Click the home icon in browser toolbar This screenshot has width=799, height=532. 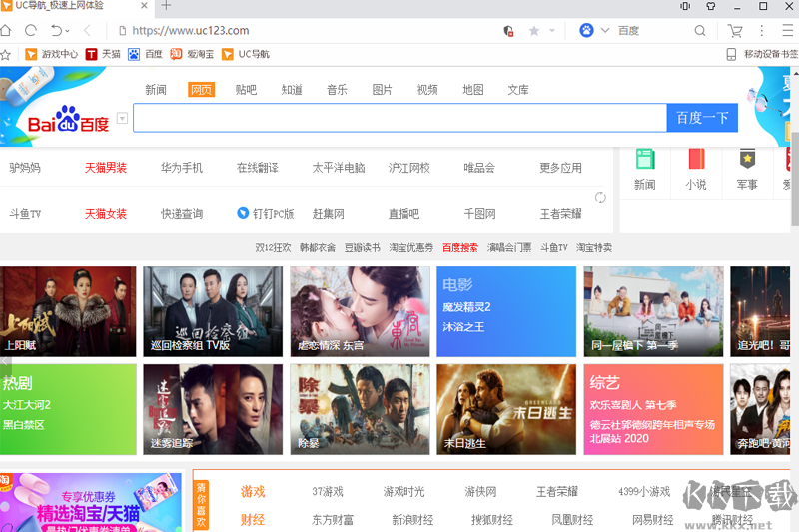pos(6,31)
